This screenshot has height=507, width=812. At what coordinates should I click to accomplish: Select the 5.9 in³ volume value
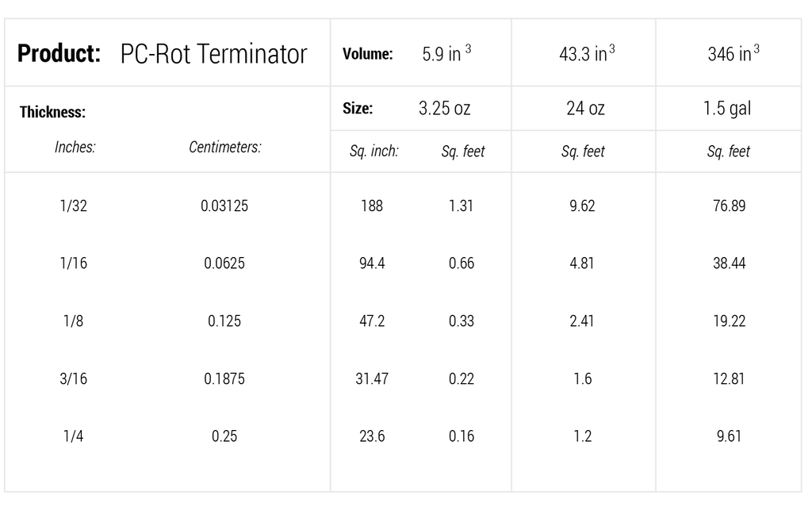pyautogui.click(x=447, y=55)
